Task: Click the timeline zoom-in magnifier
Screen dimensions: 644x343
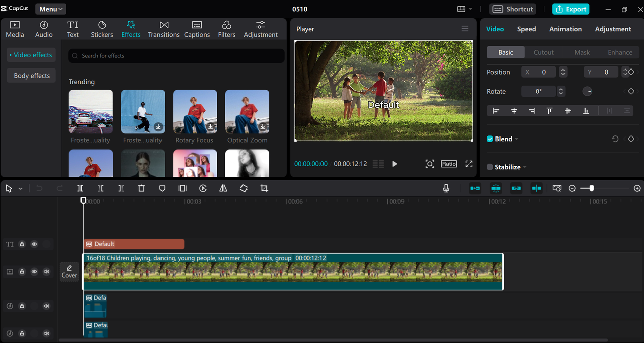Action: point(637,188)
